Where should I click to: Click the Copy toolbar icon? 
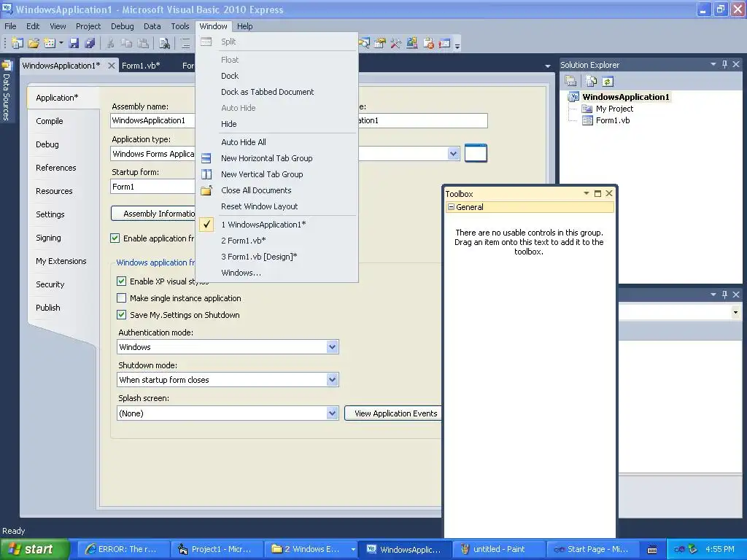click(x=126, y=43)
